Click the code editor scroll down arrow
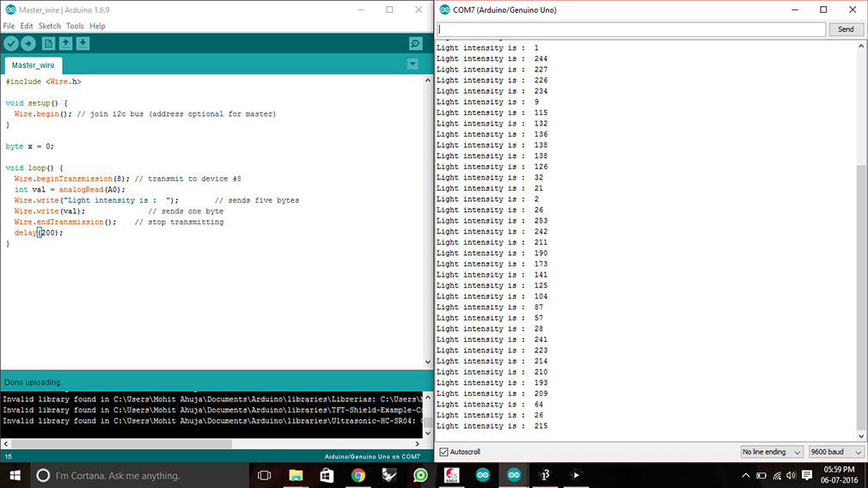The width and height of the screenshot is (868, 488). (427, 362)
